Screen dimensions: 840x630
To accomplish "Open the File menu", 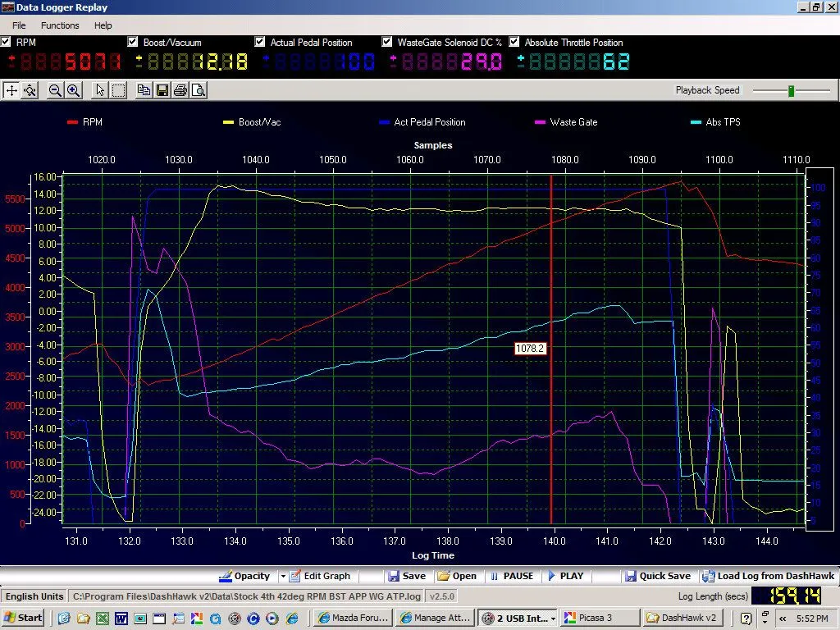I will click(x=19, y=25).
